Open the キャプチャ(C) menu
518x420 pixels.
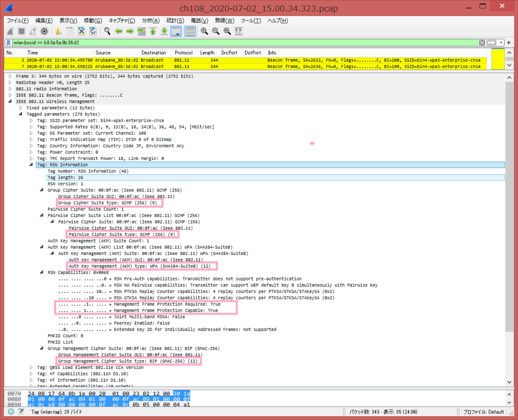click(122, 21)
